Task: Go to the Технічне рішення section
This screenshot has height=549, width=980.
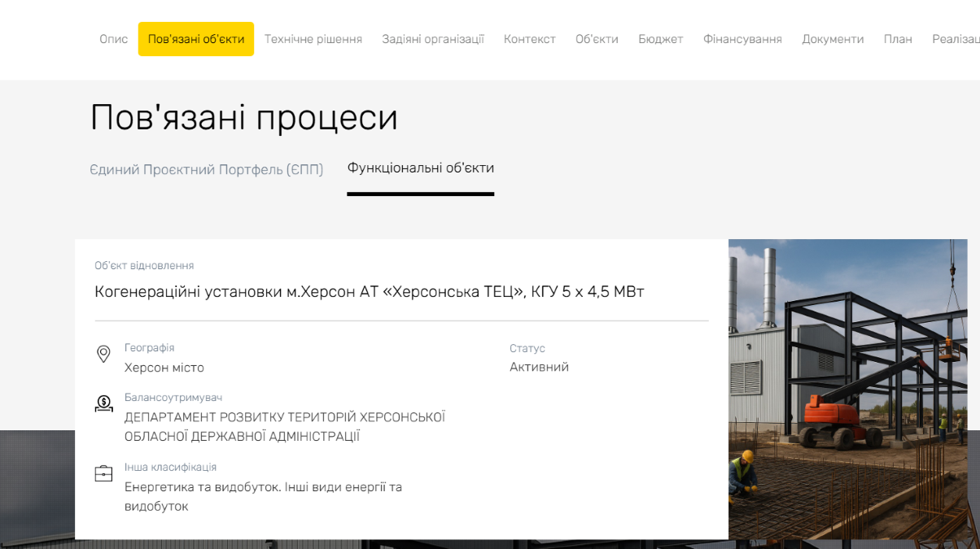Action: [x=313, y=39]
